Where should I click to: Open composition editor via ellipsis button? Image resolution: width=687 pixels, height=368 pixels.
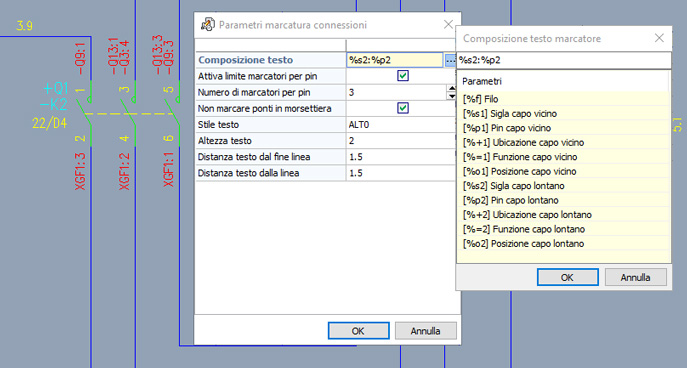click(x=450, y=60)
